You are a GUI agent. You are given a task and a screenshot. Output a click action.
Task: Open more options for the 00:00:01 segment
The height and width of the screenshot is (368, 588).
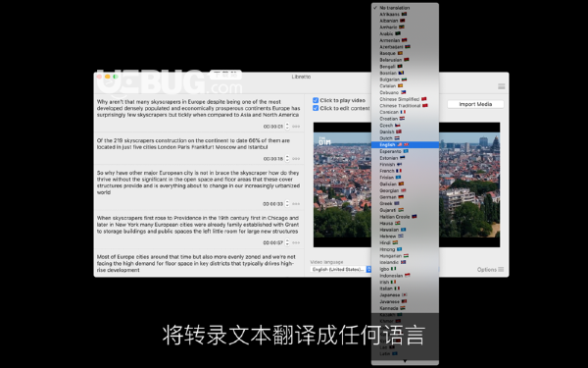tap(296, 127)
